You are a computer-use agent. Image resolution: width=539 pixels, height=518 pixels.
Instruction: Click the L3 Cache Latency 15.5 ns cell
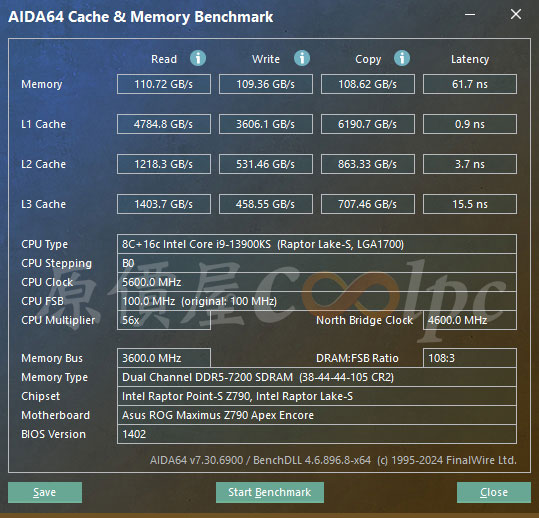[470, 204]
